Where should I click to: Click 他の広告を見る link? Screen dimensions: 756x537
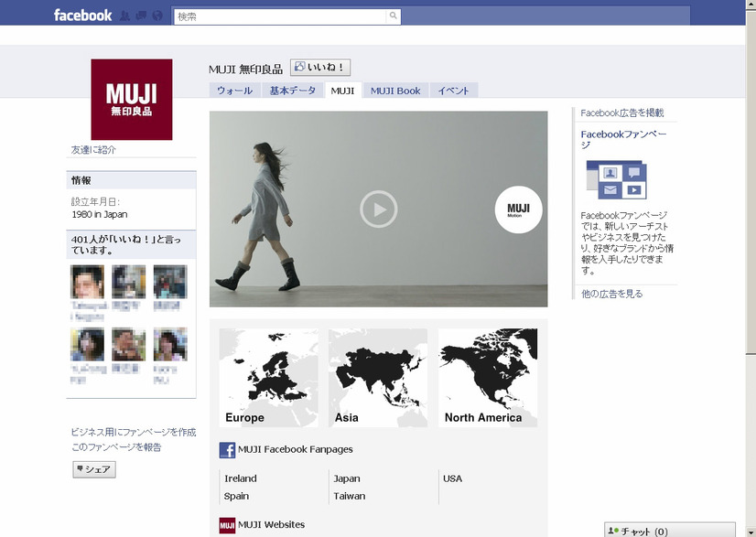click(611, 294)
